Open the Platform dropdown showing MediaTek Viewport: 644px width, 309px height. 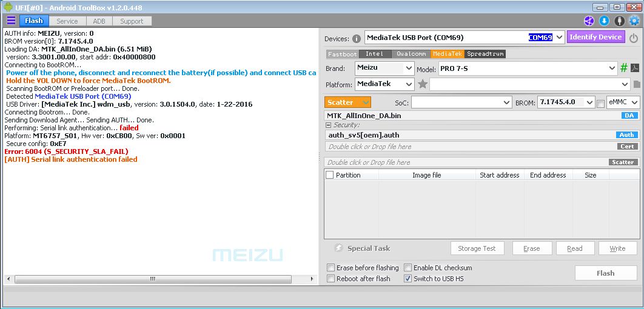click(384, 84)
